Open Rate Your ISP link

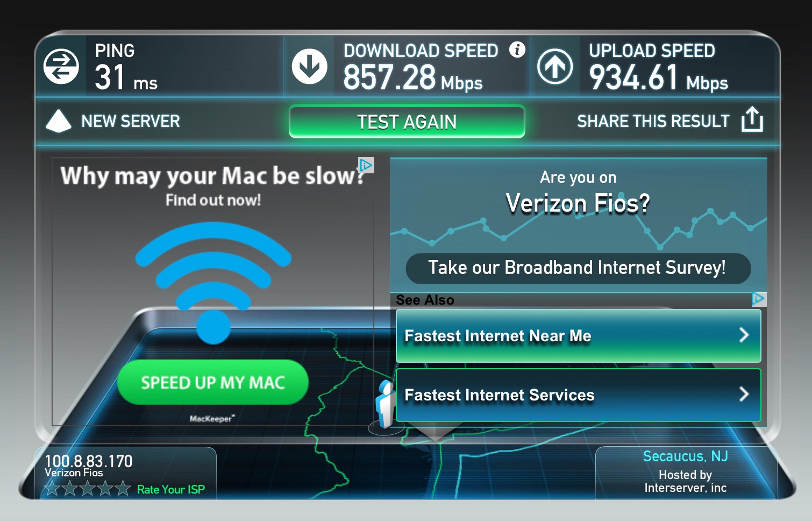(171, 489)
